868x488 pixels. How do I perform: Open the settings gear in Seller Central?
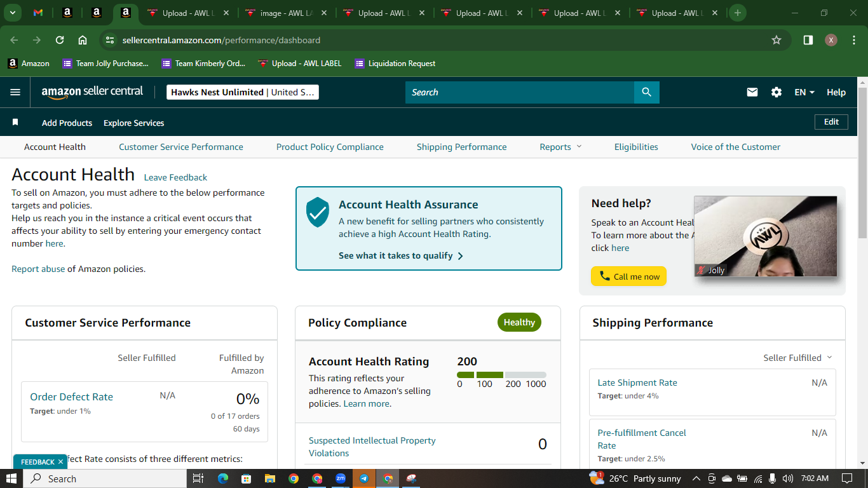click(x=776, y=92)
